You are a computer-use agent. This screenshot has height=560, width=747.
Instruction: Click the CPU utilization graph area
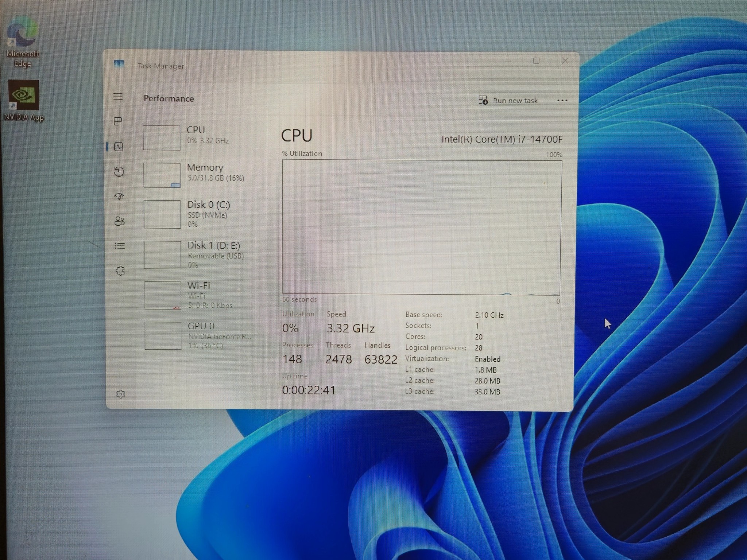[x=422, y=227]
